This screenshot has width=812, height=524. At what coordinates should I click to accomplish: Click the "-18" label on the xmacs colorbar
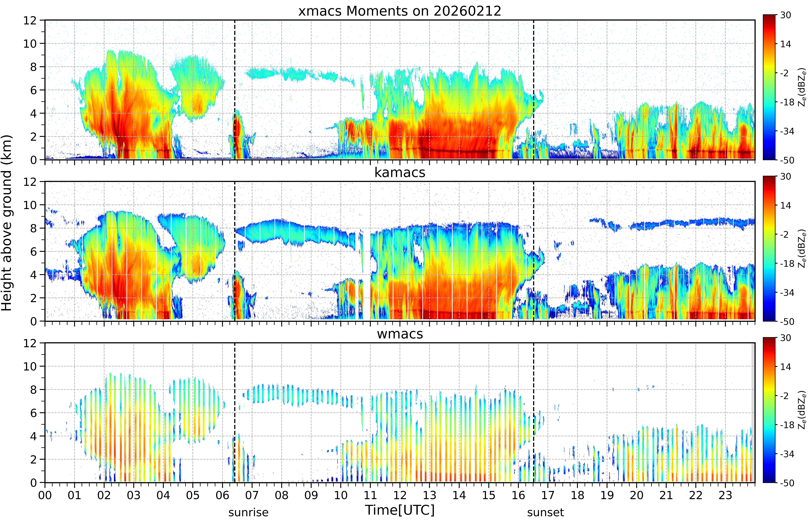[x=787, y=102]
